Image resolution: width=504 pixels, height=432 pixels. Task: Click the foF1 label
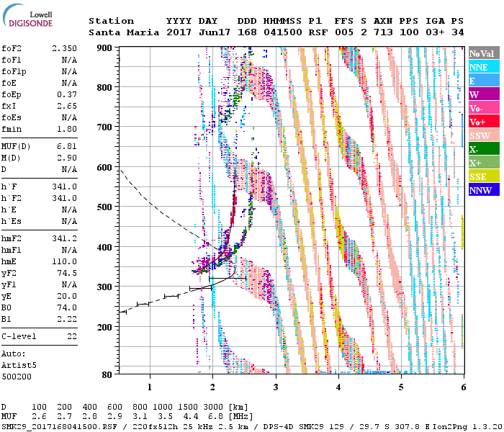(12, 60)
